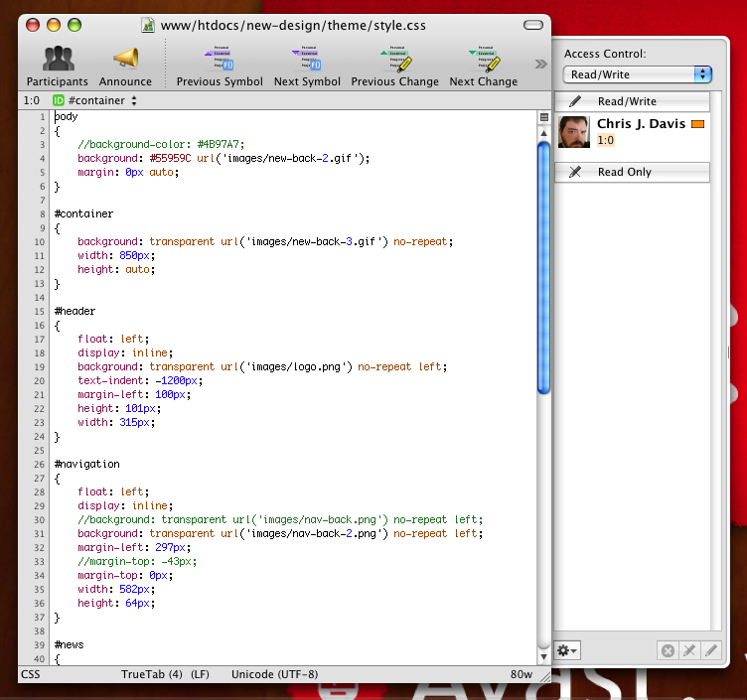
Task: Click the window resize grip corner
Action: (545, 676)
